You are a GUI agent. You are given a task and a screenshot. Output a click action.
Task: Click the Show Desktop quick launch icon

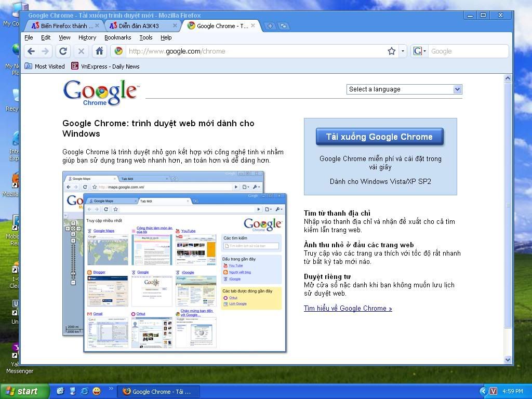coord(60,391)
